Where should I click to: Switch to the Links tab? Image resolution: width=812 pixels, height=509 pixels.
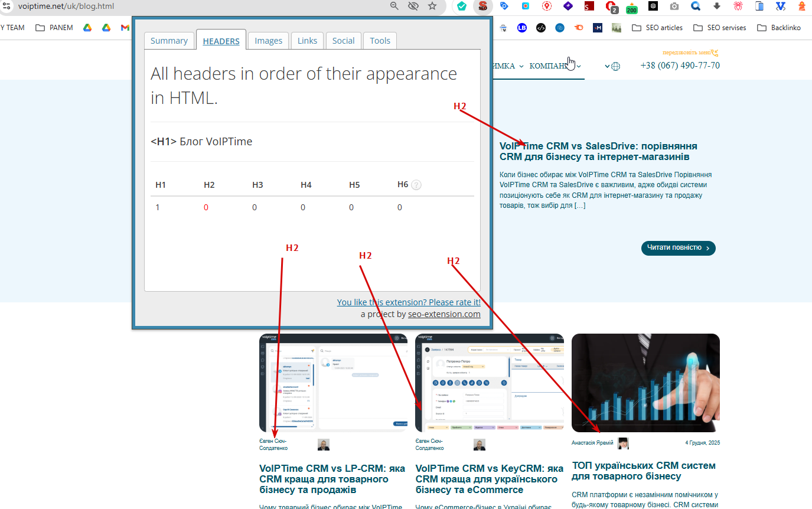pos(307,41)
